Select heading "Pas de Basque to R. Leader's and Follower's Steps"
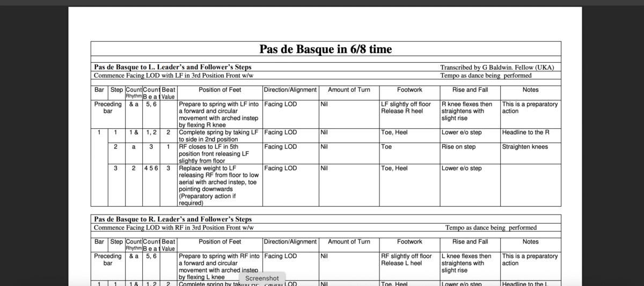The height and width of the screenshot is (286, 644). pyautogui.click(x=173, y=219)
